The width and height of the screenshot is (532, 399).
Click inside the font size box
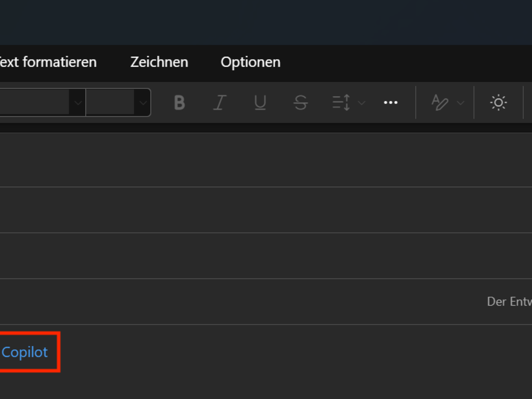(110, 102)
